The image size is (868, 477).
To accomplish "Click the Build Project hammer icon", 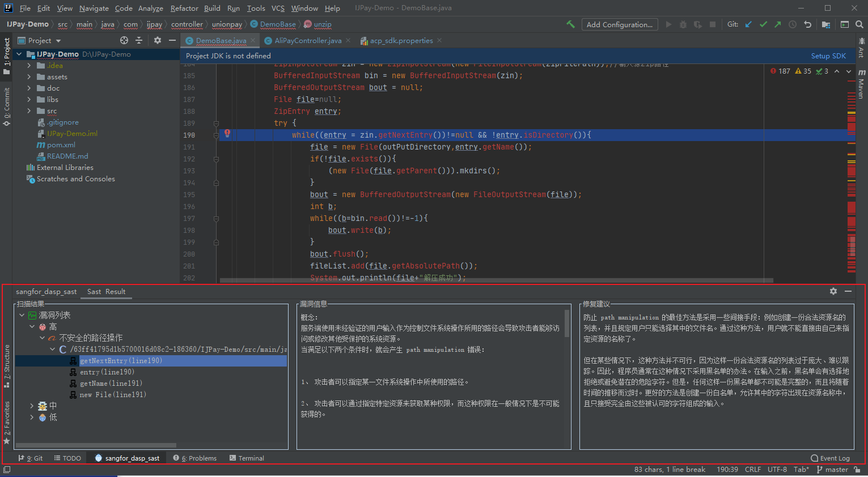I will click(x=570, y=24).
